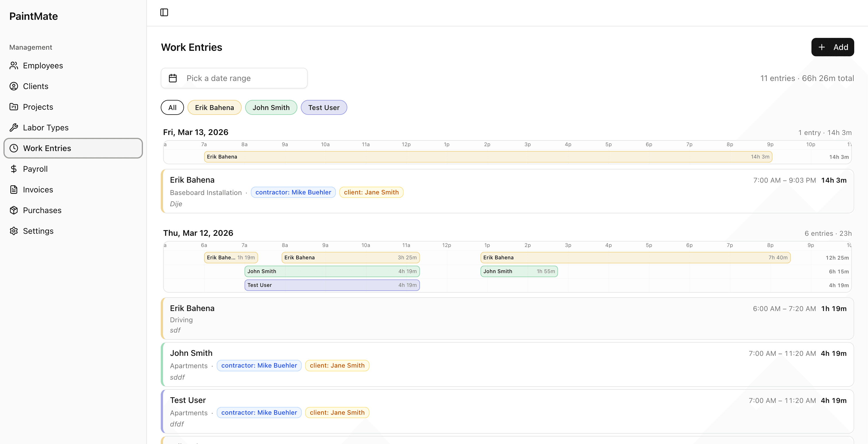Screen dimensions: 868x444
Task: Click Erik Bahena 1h 19m timeline bar
Action: [x=231, y=258]
